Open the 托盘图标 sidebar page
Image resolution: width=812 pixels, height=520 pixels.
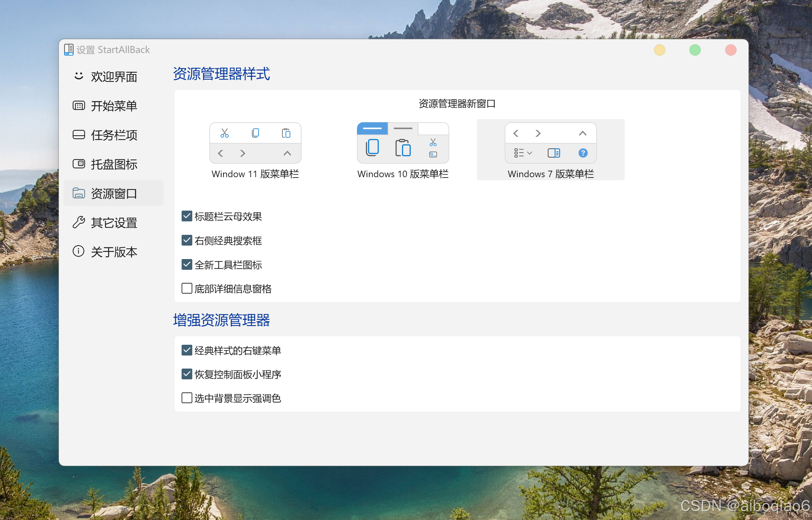tap(113, 164)
